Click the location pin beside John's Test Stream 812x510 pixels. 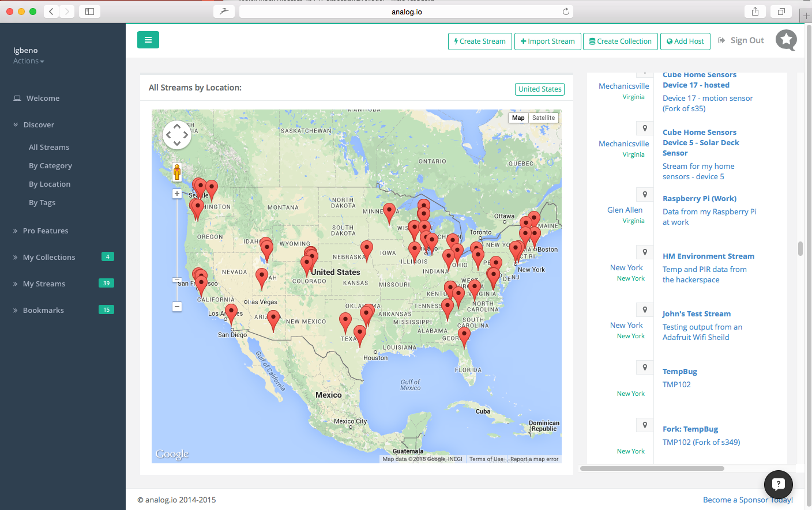click(x=645, y=309)
